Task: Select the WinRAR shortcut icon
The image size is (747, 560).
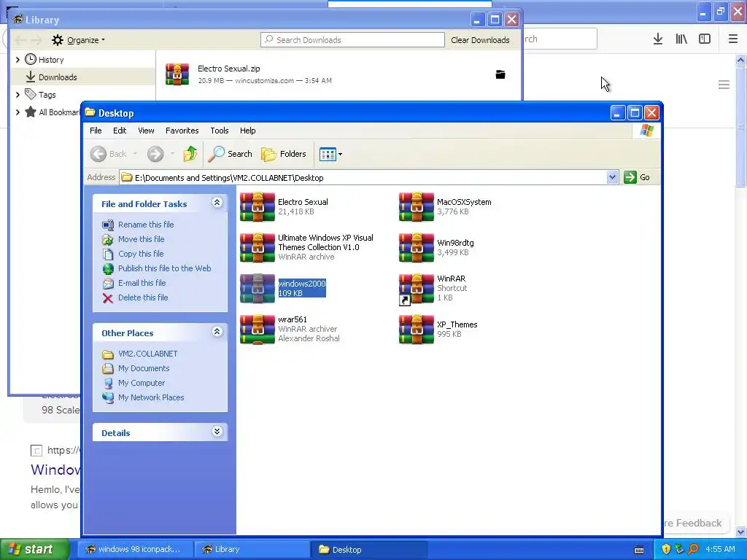Action: [x=417, y=288]
